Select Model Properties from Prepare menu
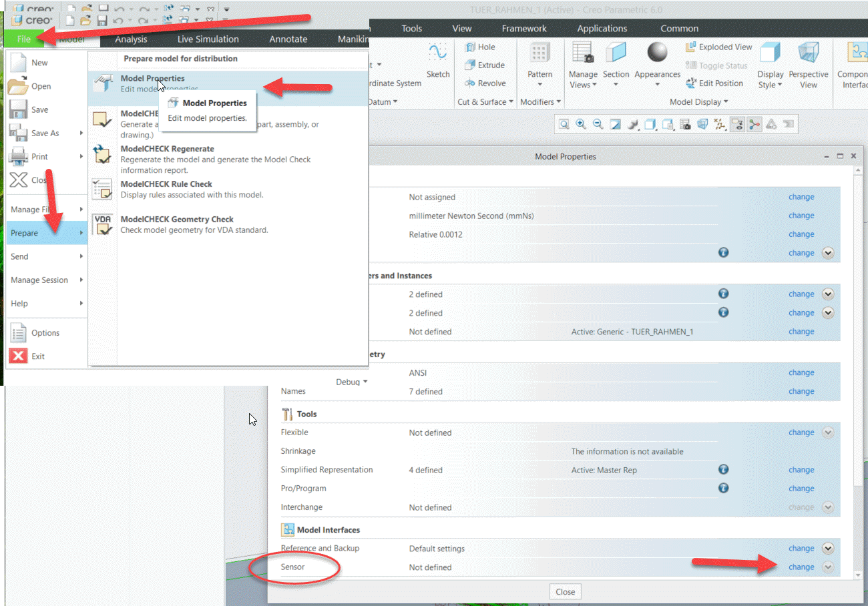This screenshot has height=606, width=868. [x=152, y=78]
